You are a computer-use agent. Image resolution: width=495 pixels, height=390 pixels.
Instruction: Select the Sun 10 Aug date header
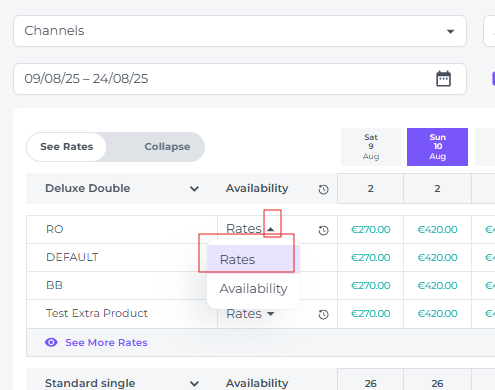(437, 147)
